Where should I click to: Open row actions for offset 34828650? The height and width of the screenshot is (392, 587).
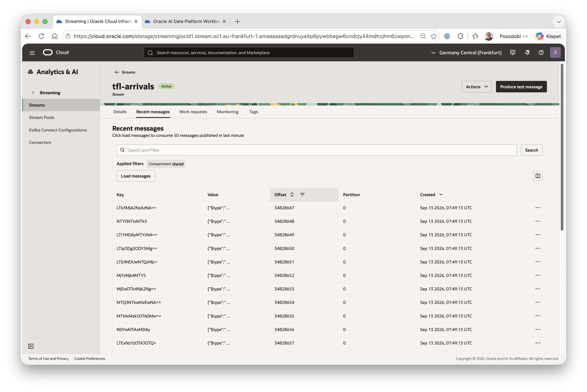[537, 248]
